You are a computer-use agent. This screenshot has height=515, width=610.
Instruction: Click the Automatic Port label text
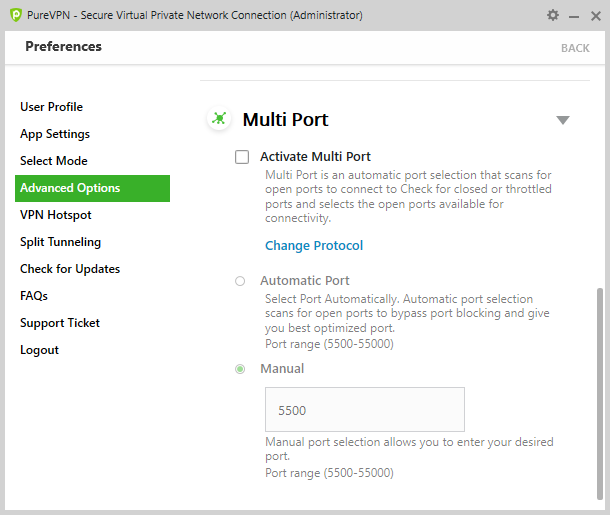pos(305,281)
